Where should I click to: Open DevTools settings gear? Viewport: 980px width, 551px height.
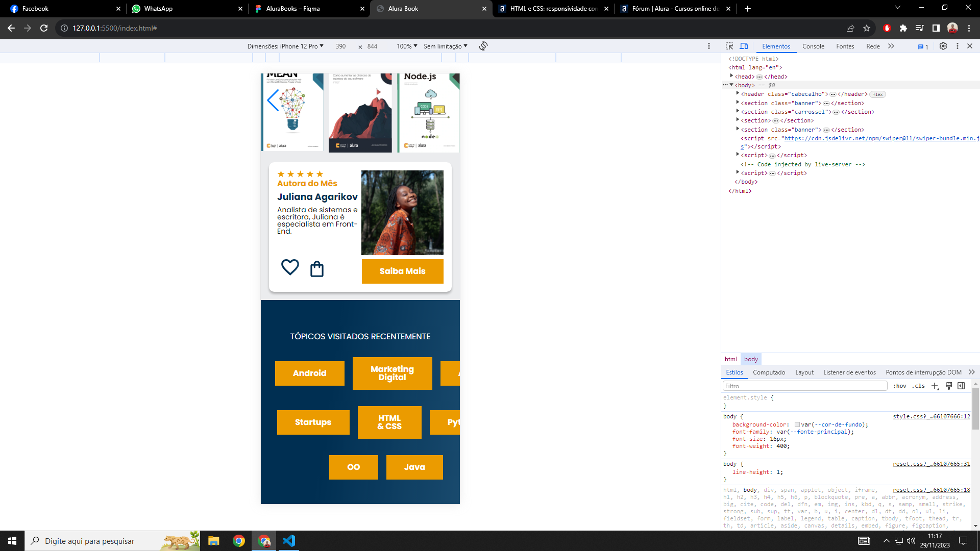(943, 46)
